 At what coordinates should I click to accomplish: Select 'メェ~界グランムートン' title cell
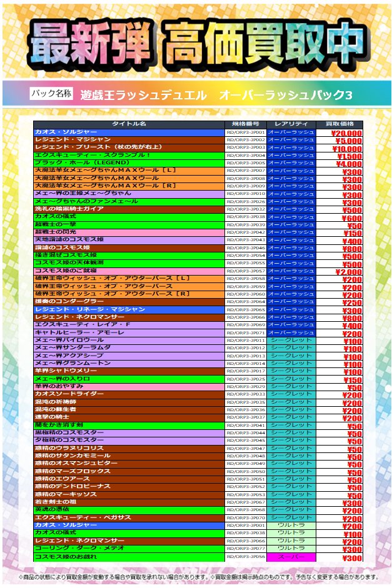click(x=129, y=364)
